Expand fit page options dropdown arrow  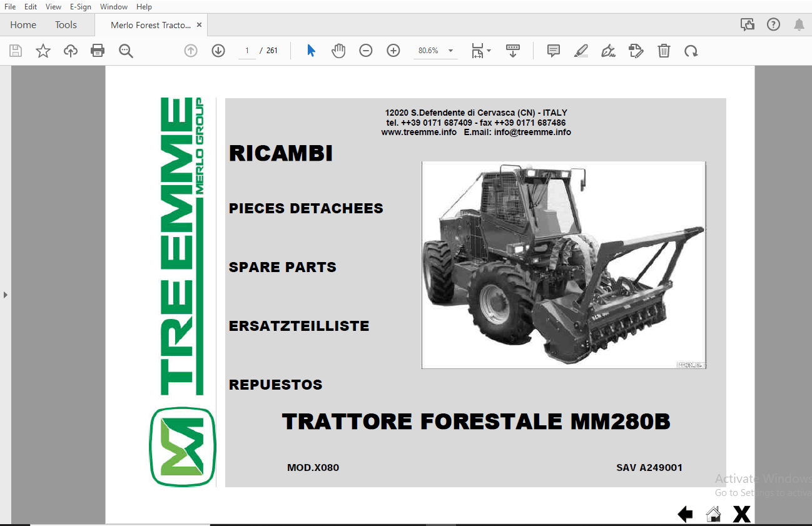[x=489, y=51]
